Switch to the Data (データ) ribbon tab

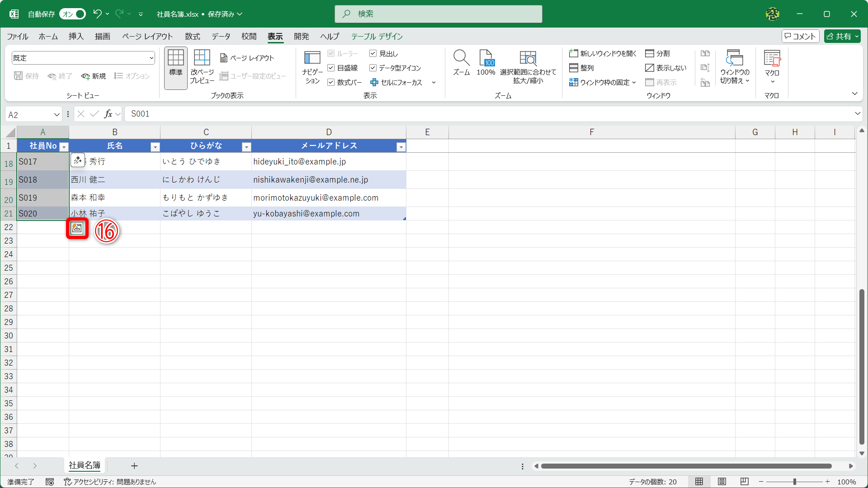pyautogui.click(x=221, y=36)
